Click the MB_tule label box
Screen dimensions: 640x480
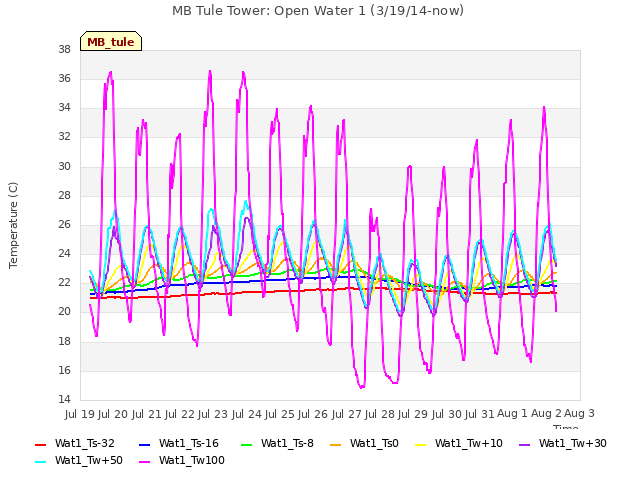click(x=111, y=41)
